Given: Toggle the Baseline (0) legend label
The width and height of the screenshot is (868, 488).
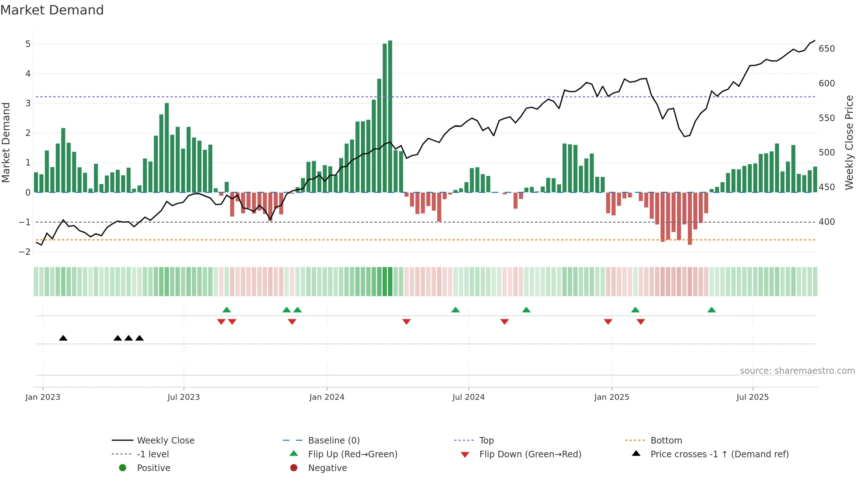Looking at the screenshot, I should click(x=334, y=441).
